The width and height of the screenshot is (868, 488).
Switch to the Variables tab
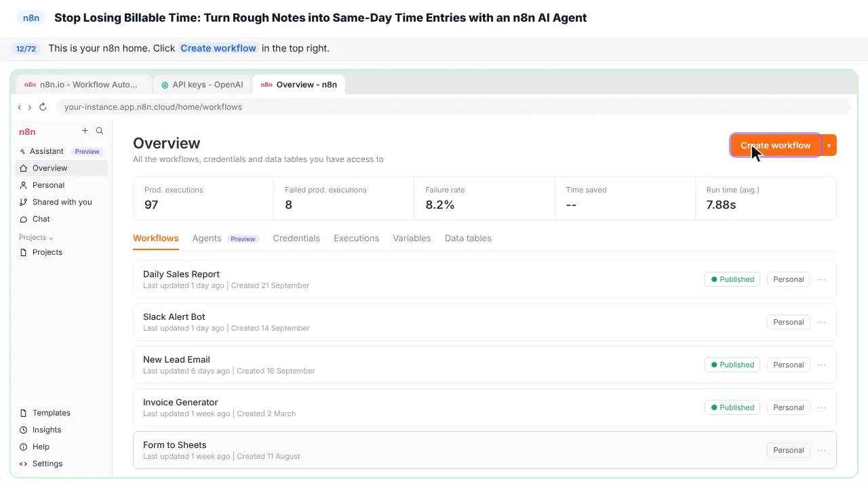click(x=412, y=238)
